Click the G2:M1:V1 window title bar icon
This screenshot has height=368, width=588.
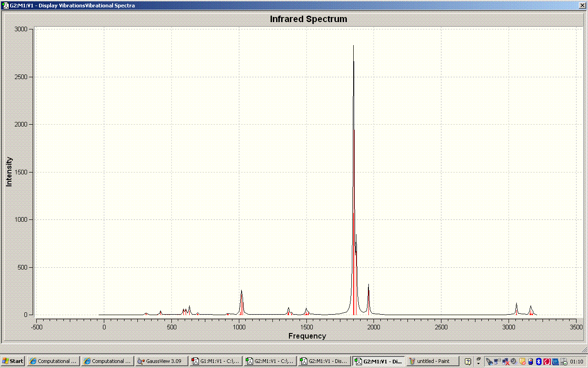tap(6, 6)
